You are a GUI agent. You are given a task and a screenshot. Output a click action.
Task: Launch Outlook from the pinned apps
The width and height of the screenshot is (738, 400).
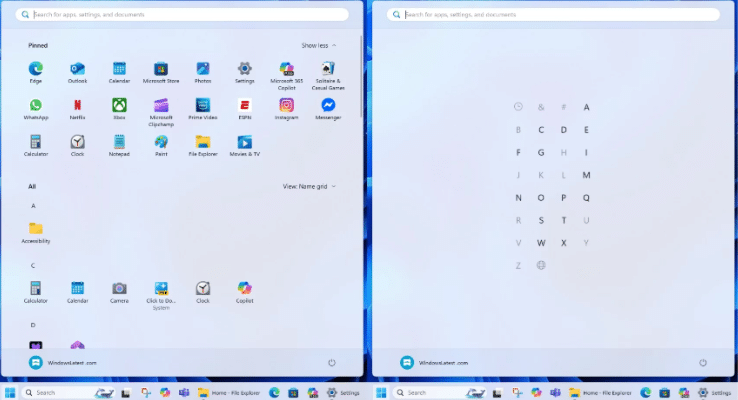click(x=78, y=72)
